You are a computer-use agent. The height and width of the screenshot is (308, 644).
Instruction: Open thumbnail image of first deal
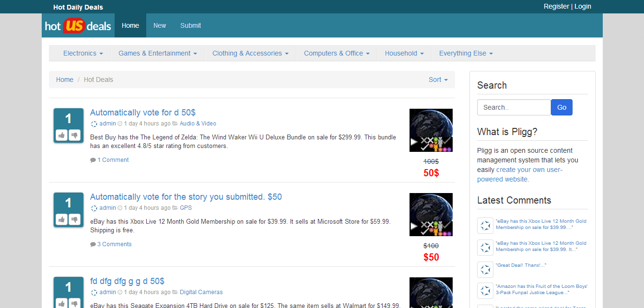pyautogui.click(x=431, y=130)
